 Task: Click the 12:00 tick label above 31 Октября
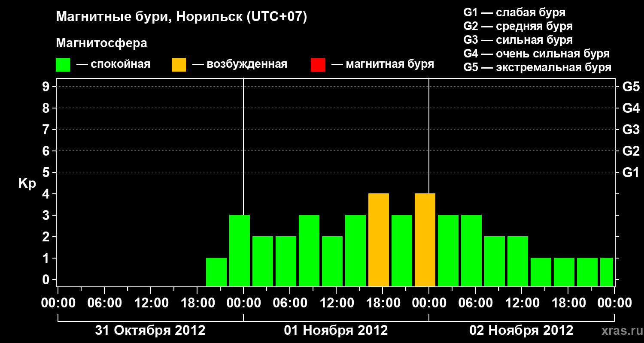(151, 303)
